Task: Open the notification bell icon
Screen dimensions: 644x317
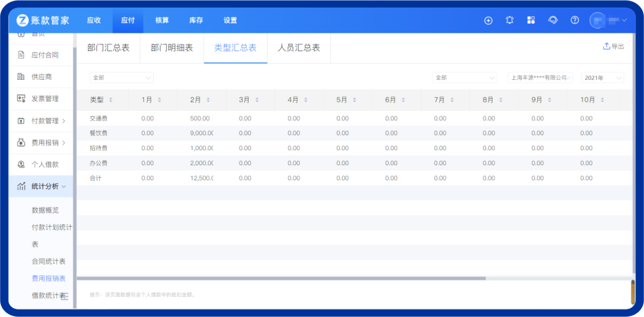Action: (x=510, y=20)
